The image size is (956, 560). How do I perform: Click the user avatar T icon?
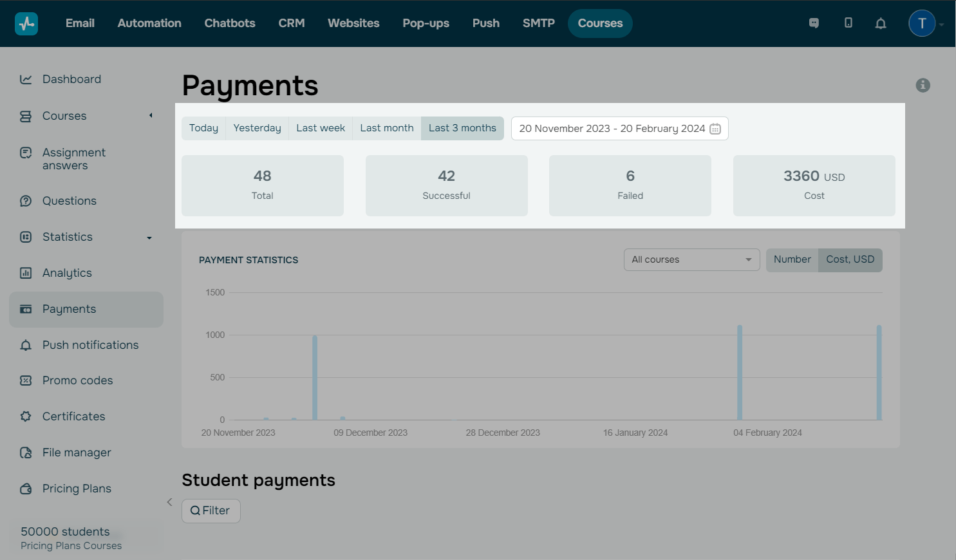point(921,23)
